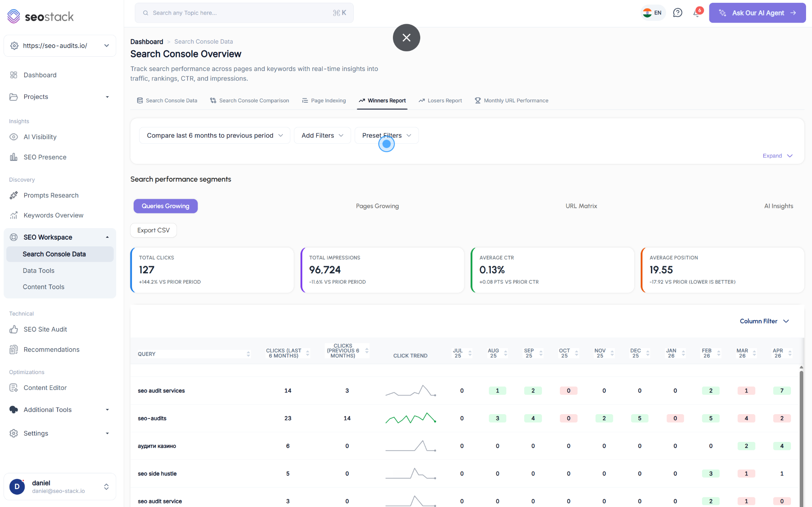Click the Total Clicks value 127

point(147,270)
